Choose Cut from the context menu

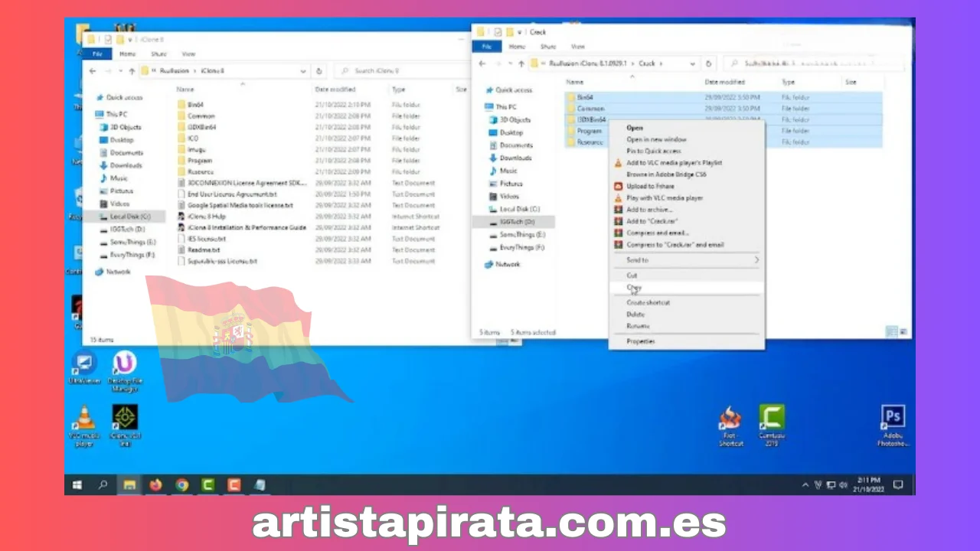[x=688, y=275]
